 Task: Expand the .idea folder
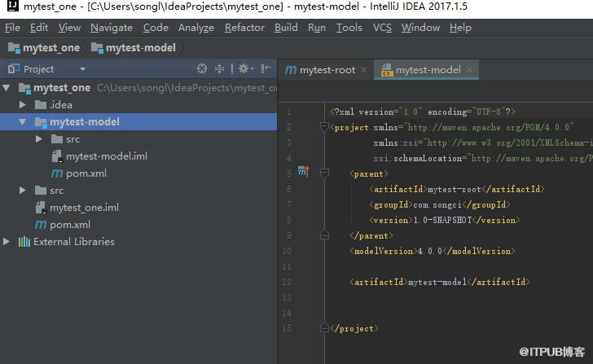23,105
